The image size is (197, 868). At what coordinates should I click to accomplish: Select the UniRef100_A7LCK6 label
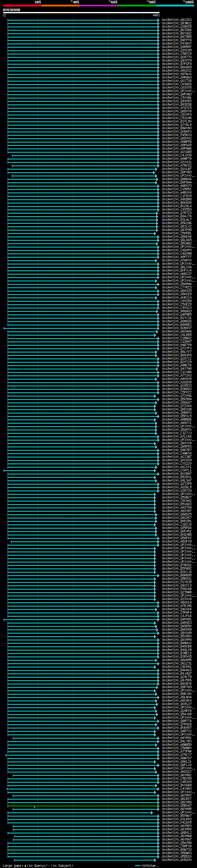click(x=176, y=436)
